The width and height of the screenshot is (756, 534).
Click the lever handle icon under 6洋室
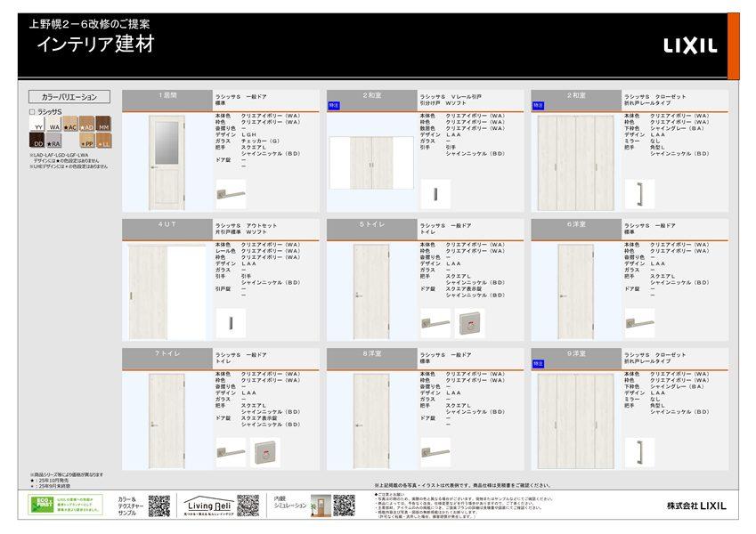tap(639, 322)
